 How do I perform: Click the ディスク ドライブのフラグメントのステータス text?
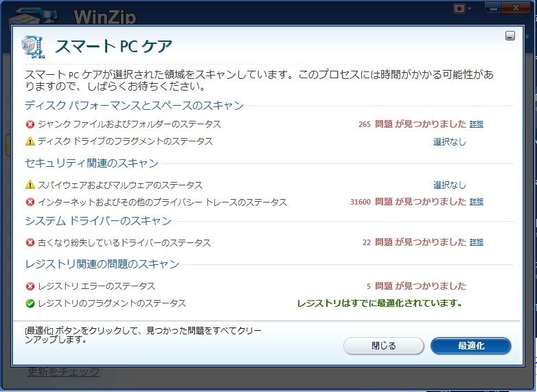[x=126, y=141]
